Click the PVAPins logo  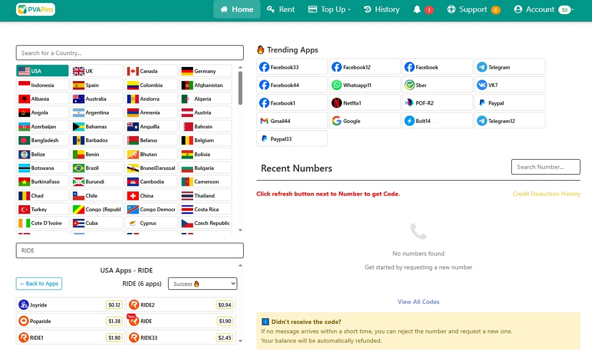(36, 9)
